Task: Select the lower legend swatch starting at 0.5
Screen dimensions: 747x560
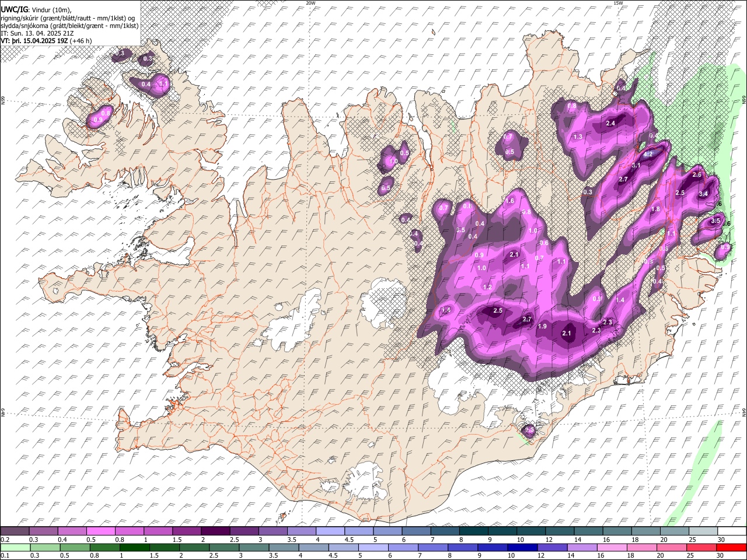Action: pos(75,547)
